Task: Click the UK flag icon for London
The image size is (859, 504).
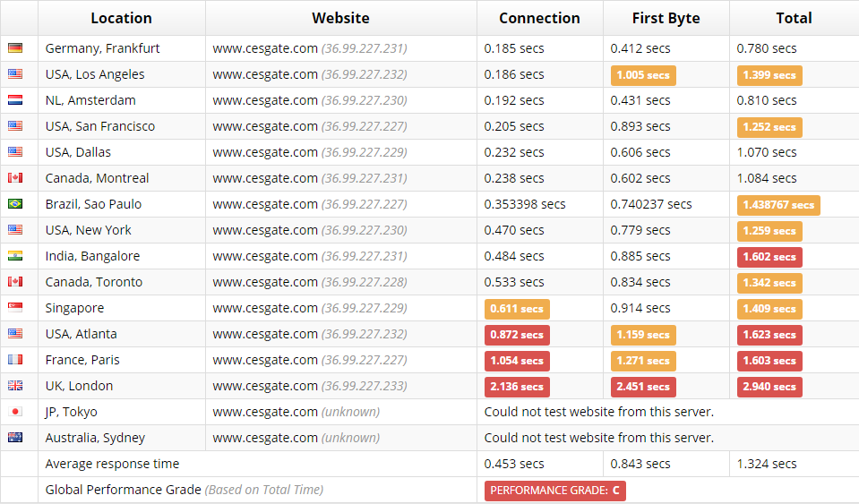Action: pyautogui.click(x=15, y=385)
